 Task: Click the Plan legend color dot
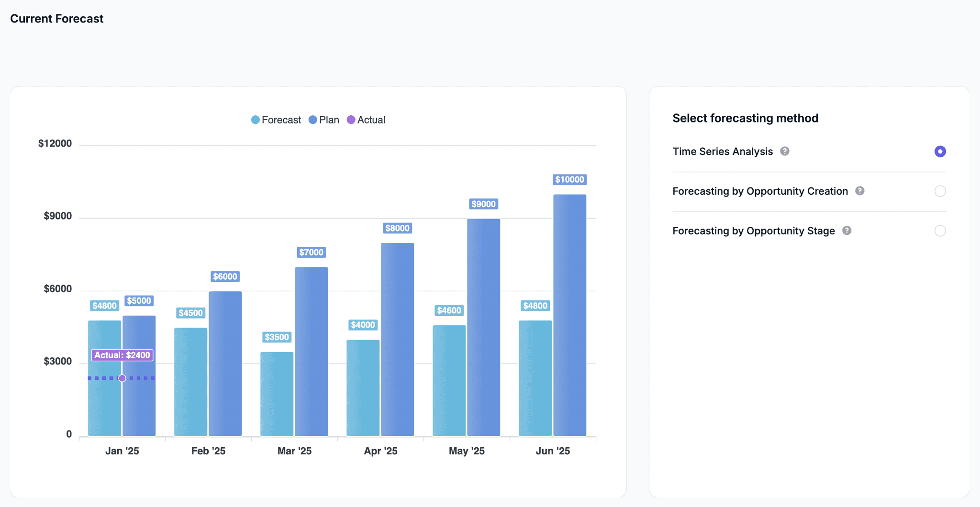pos(313,120)
